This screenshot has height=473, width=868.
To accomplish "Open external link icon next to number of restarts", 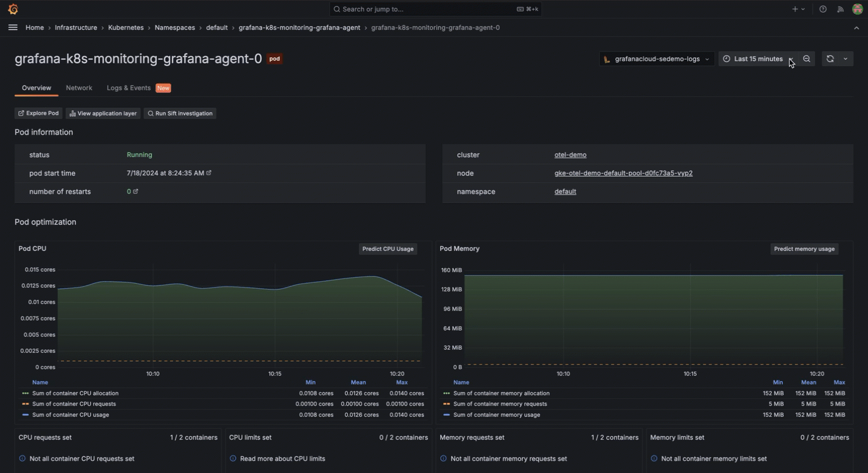I will click(135, 191).
